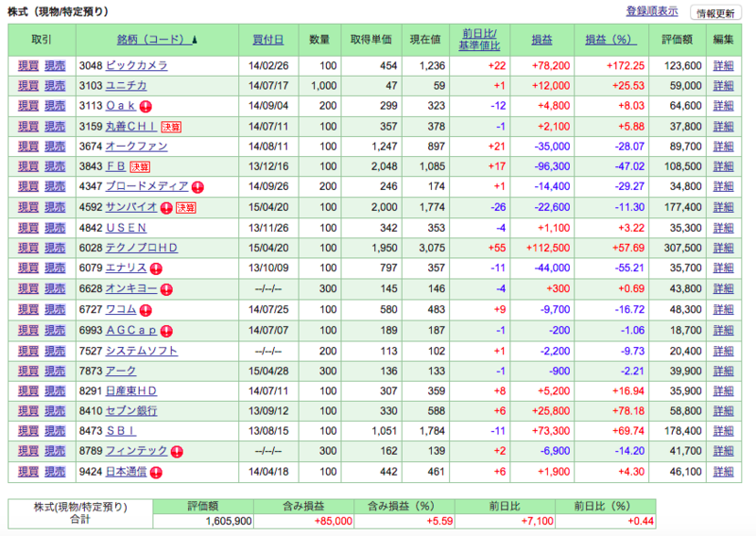The width and height of the screenshot is (756, 536).
Task: Click the 決算 badge next to 丸善CHI
Action: coord(171,127)
